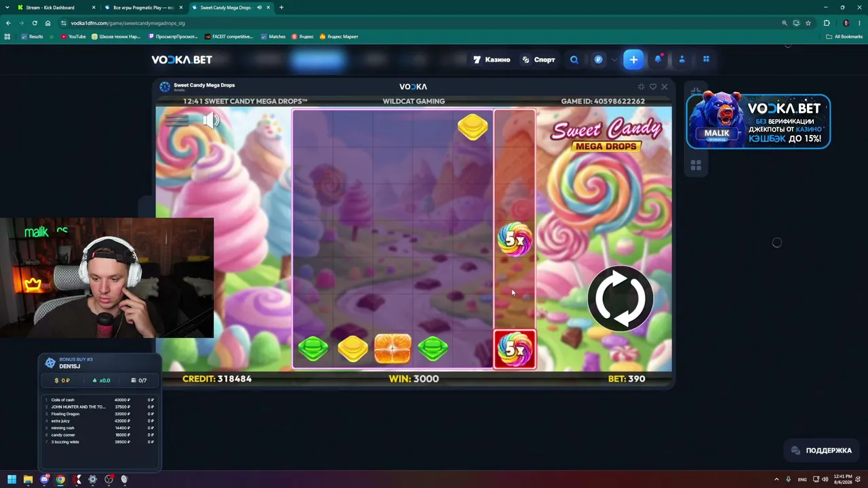Screen dimensions: 868x488
Task: Click the Floating Dragon bonus row
Action: [100, 413]
